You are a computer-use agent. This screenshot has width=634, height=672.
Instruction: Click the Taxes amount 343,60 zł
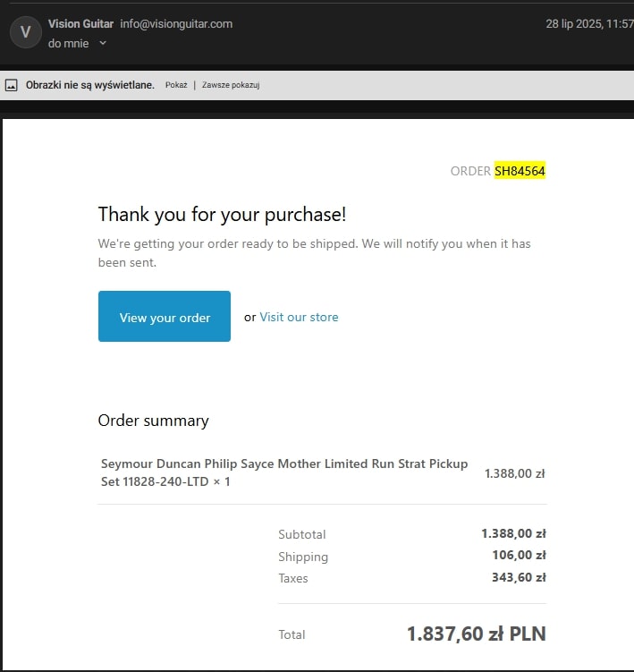click(x=519, y=577)
